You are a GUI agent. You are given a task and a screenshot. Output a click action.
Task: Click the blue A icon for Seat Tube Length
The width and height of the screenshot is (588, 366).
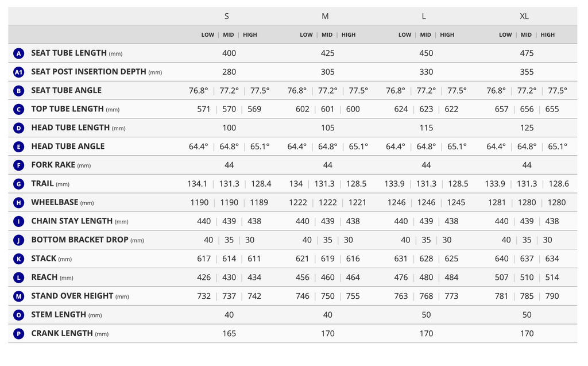pos(18,53)
